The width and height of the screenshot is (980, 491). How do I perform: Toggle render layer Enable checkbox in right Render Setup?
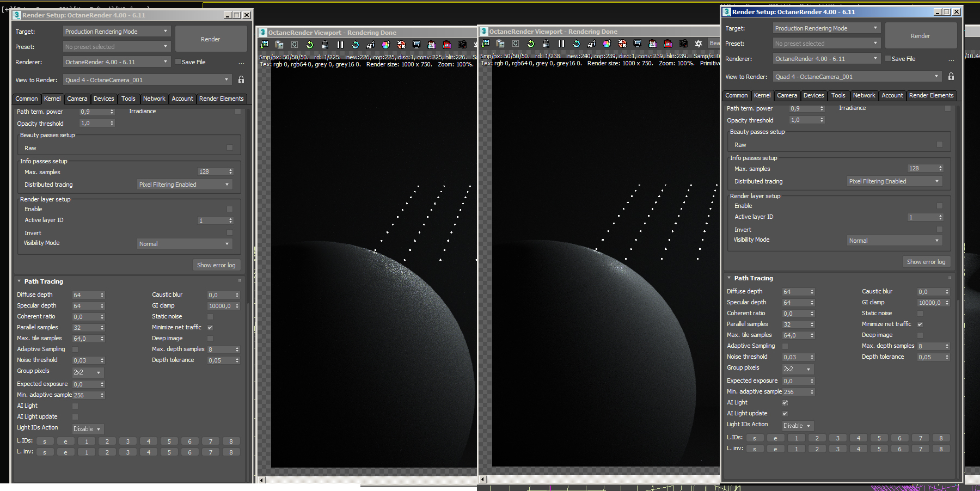940,206
